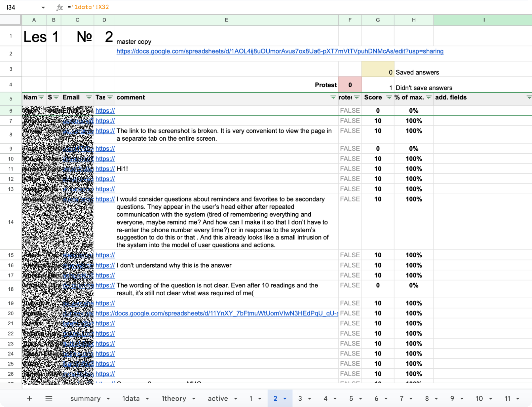Toggle the FALSE protest cell in row 11

[350, 169]
